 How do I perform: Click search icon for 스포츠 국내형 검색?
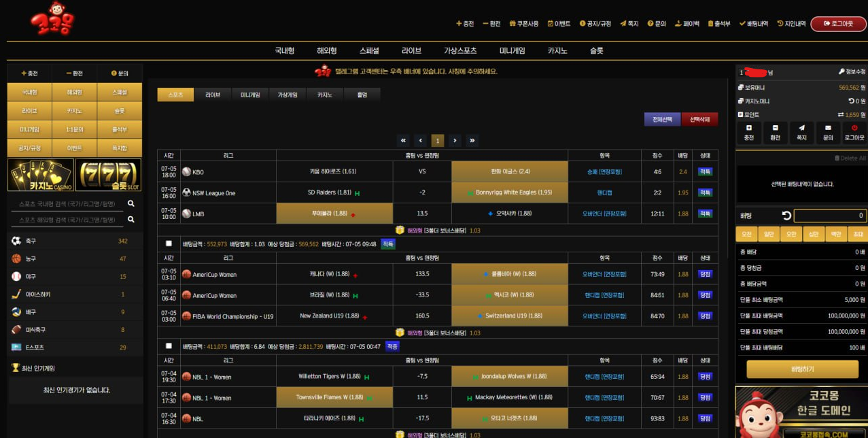tap(131, 203)
